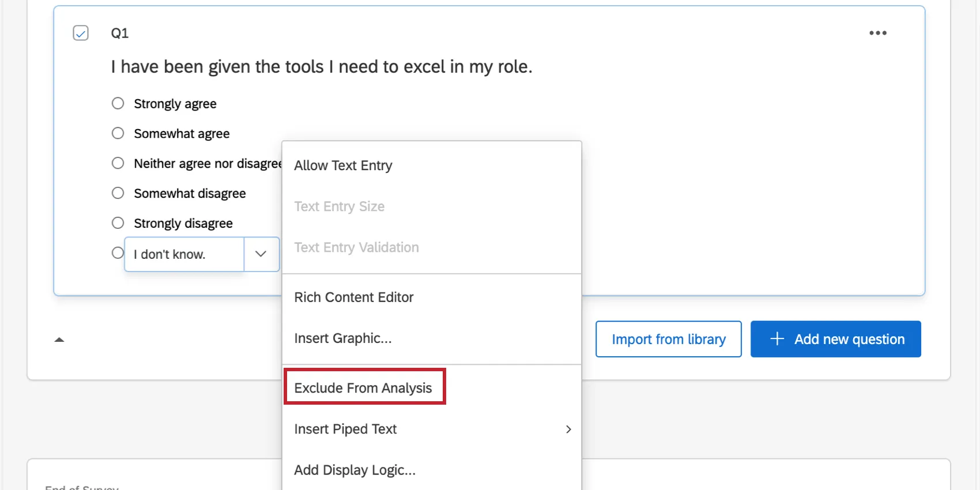980x490 pixels.
Task: Select the I don't know radio button
Action: (x=118, y=253)
